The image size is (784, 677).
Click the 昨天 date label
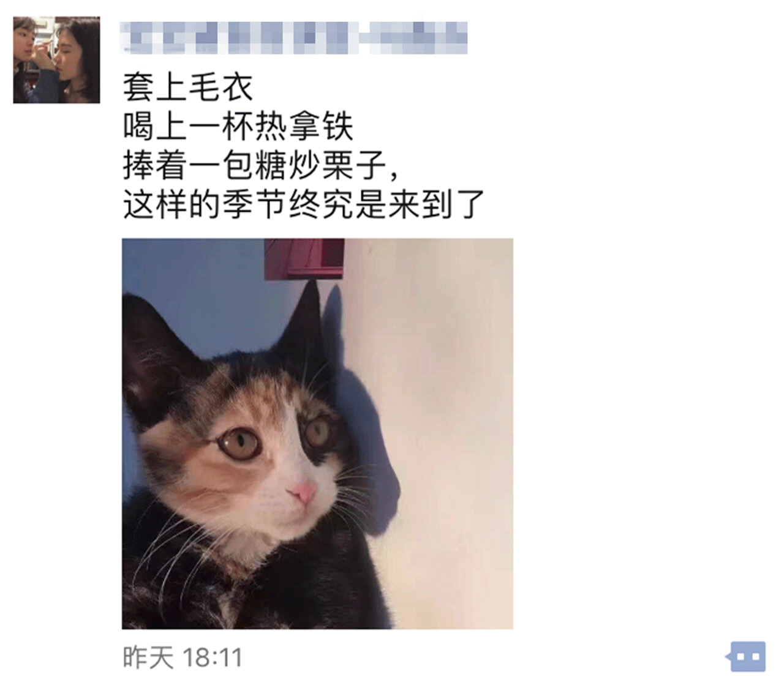(x=148, y=657)
